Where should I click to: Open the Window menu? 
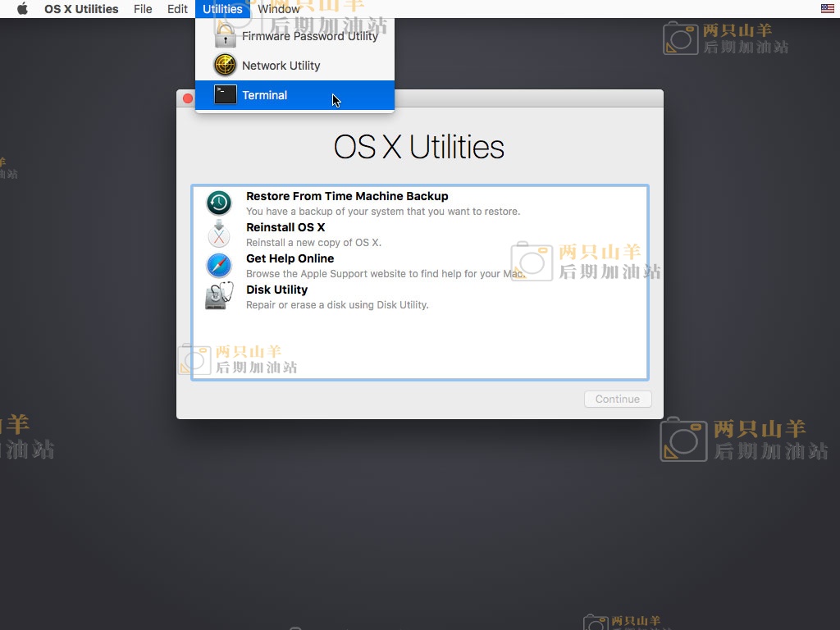coord(279,9)
